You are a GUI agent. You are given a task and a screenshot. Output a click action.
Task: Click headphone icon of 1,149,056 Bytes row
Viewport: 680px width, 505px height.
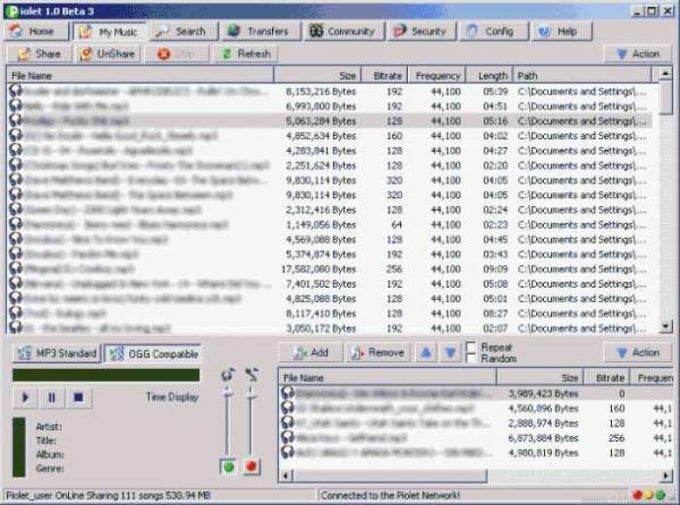[x=16, y=224]
